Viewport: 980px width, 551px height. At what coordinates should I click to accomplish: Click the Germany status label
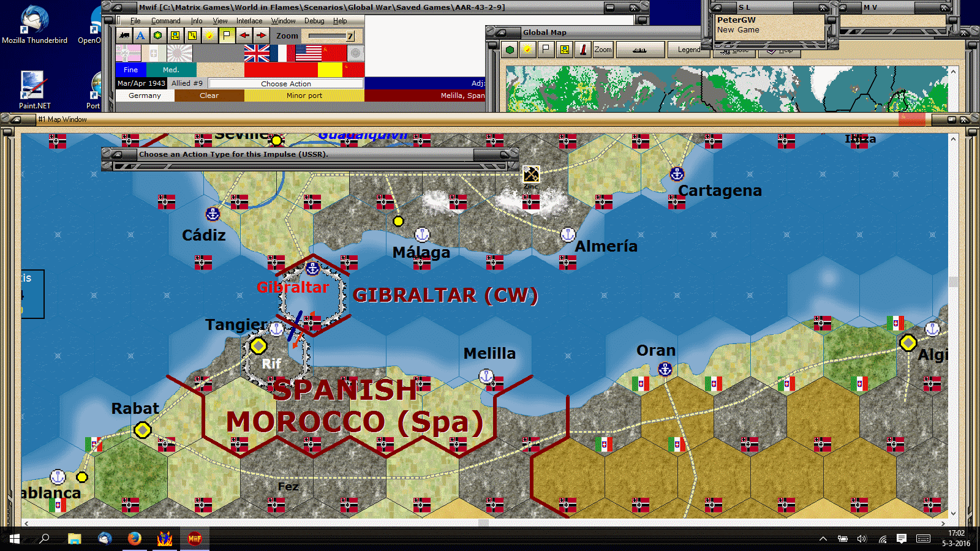[145, 96]
